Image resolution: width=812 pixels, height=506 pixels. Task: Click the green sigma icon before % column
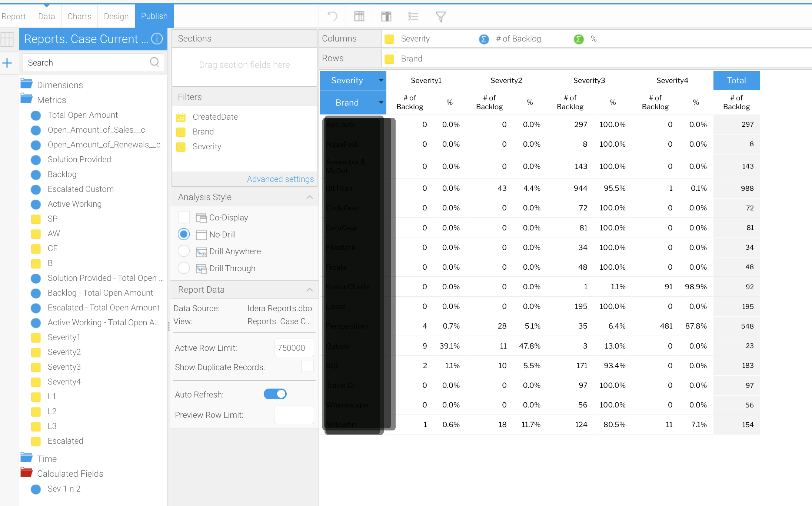click(579, 39)
